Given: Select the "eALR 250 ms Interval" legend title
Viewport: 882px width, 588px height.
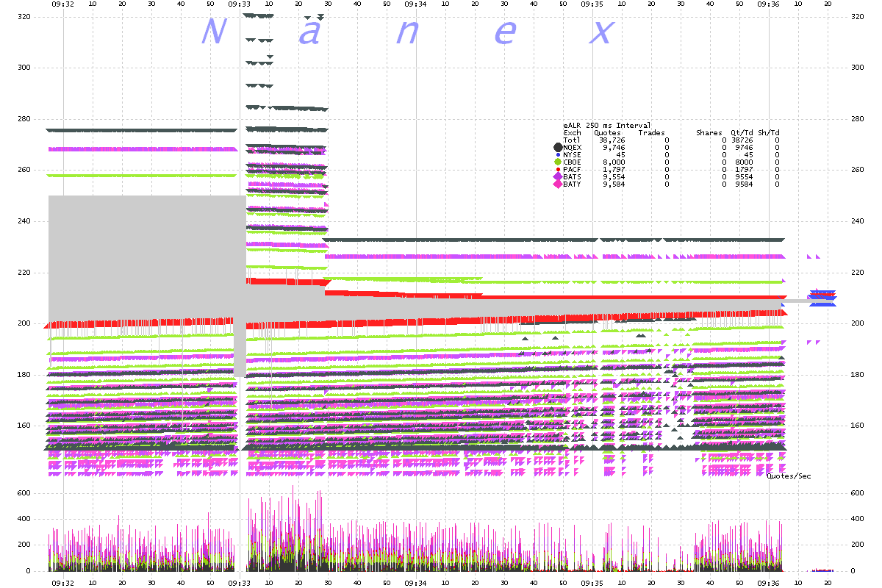Looking at the screenshot, I should click(607, 126).
